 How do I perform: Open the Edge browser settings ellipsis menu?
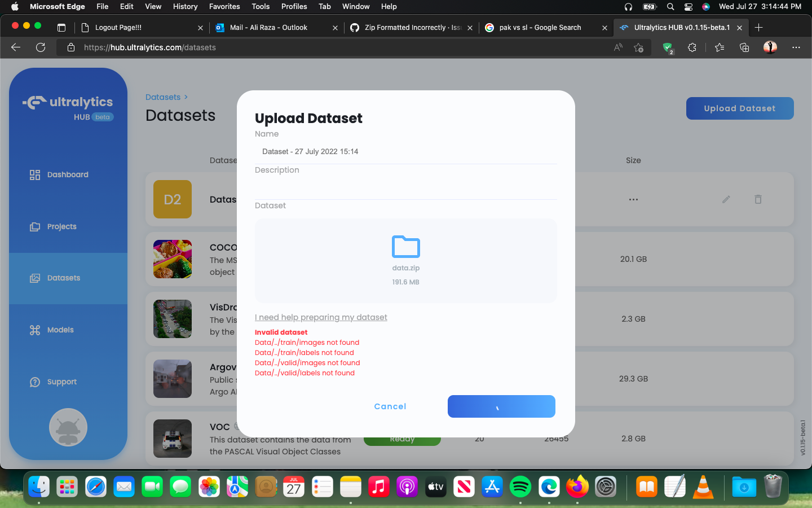pyautogui.click(x=796, y=47)
